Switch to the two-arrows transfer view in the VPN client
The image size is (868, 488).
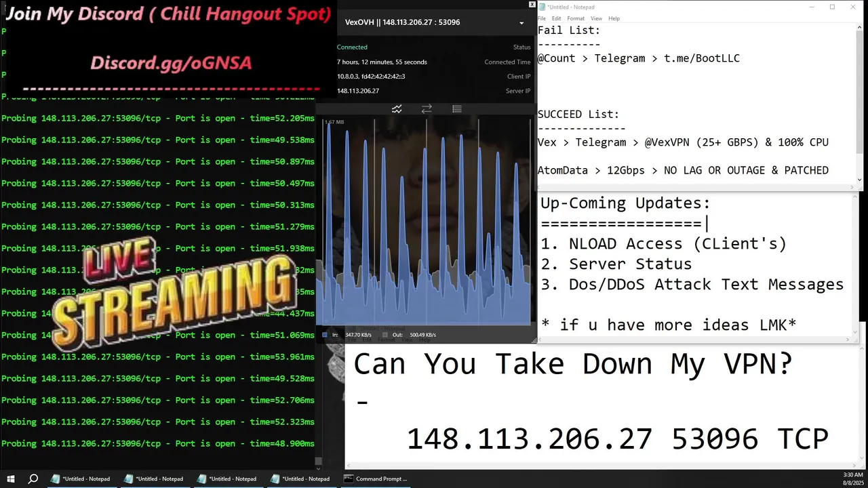click(x=427, y=109)
